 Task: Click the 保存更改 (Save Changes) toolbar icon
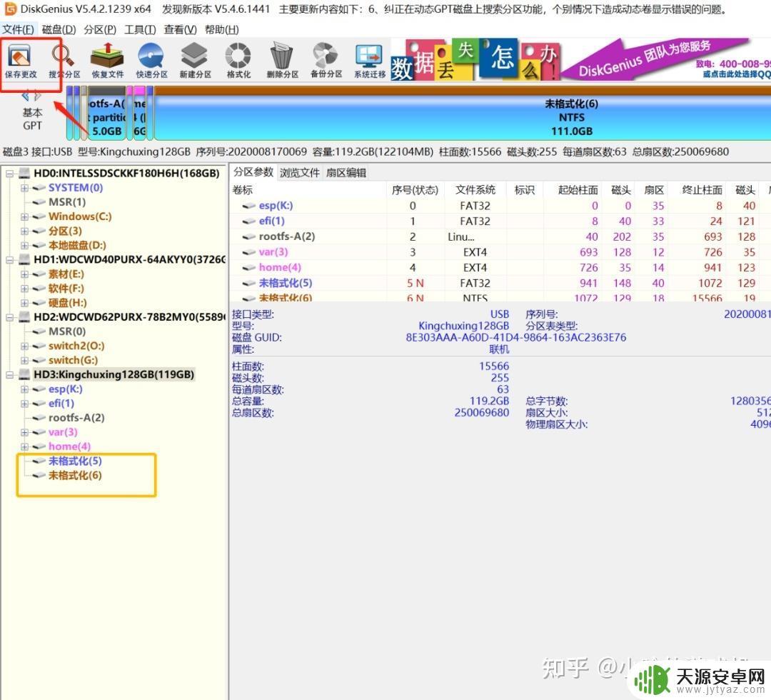coord(20,61)
